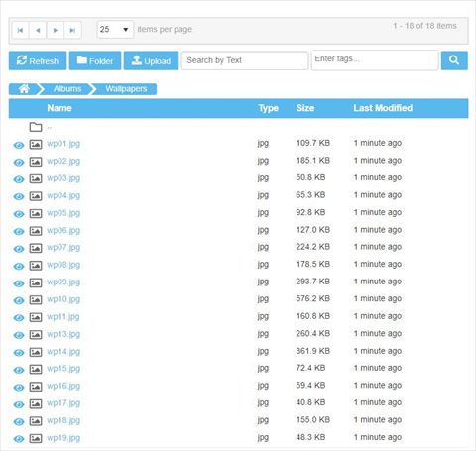Preview wp02.jpg with eye icon
This screenshot has height=451, width=476.
tap(19, 162)
